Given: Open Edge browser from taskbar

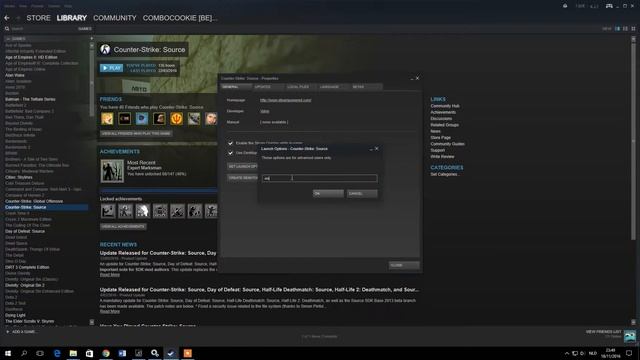Looking at the screenshot, I should click(57, 353).
